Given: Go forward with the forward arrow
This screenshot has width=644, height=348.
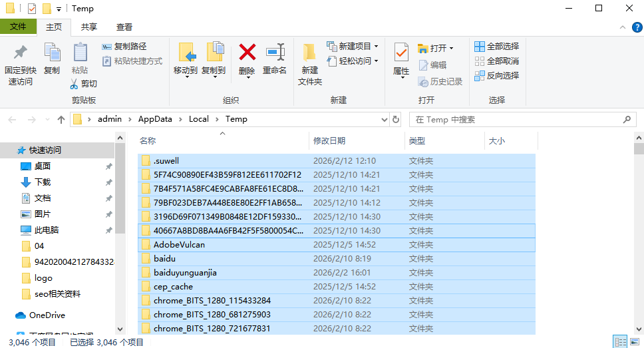Looking at the screenshot, I should [x=32, y=120].
